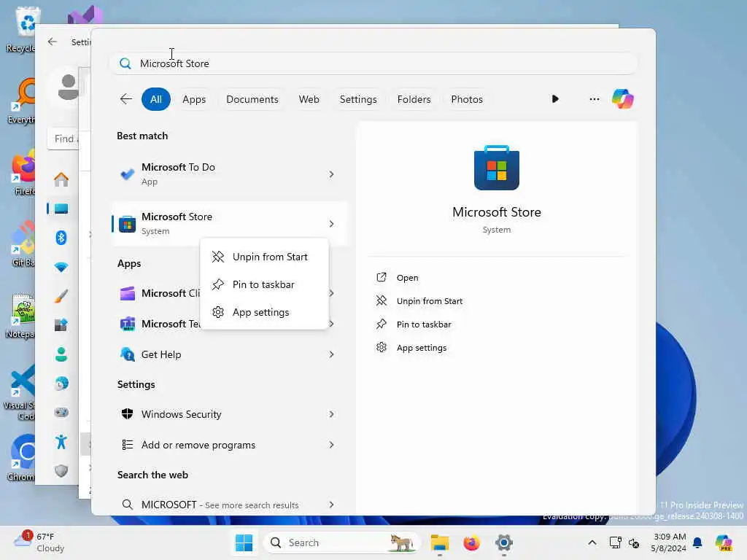Open Firefox from taskbar
This screenshot has height=560, width=747.
pos(472,542)
